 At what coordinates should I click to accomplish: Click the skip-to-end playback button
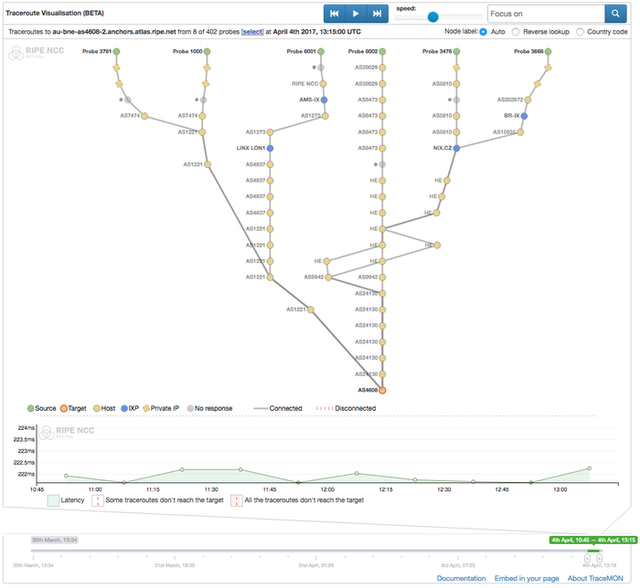click(377, 13)
